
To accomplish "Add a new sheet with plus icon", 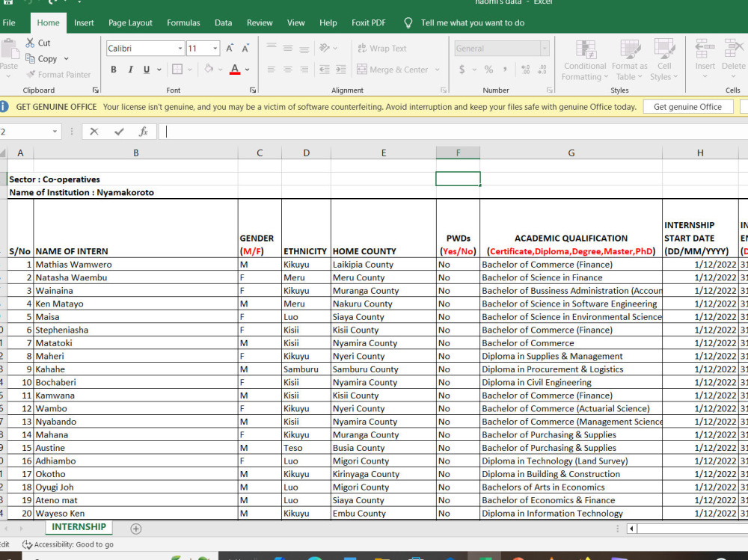I will click(x=136, y=529).
